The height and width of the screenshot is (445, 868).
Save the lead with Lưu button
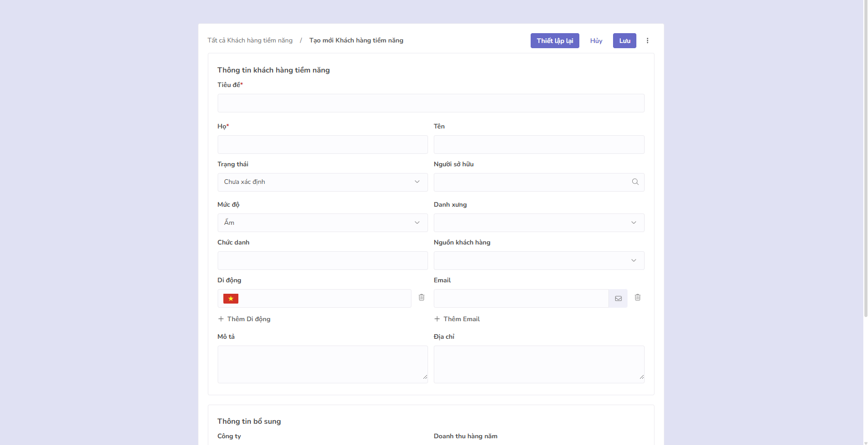(x=624, y=41)
